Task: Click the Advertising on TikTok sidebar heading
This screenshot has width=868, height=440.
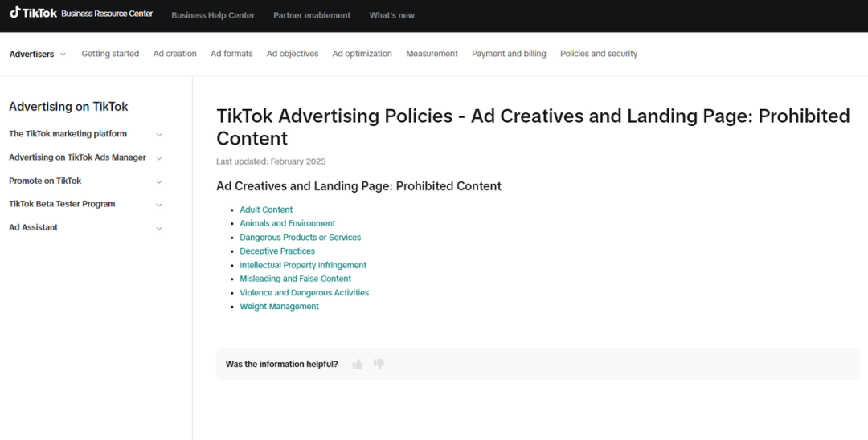Action: coord(68,107)
